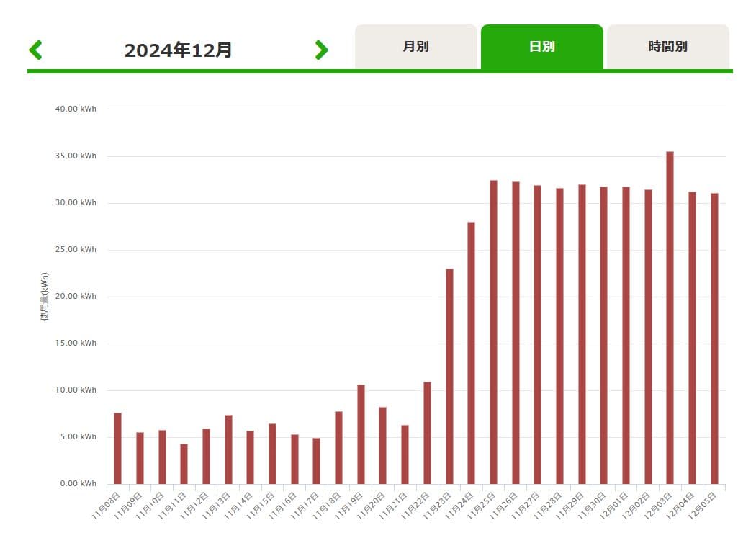Select the 11月28日 bar

559,336
